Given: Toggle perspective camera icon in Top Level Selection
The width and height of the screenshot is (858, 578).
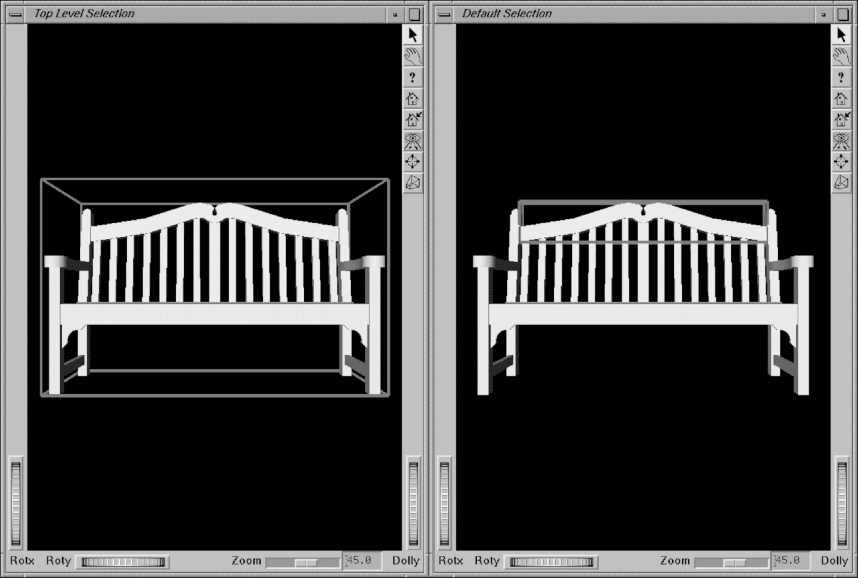Looking at the screenshot, I should coord(413,183).
